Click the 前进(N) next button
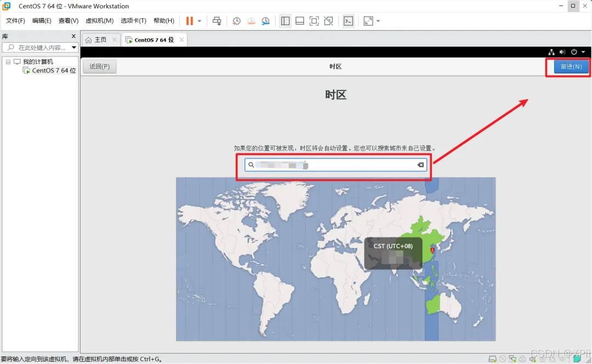The image size is (592, 364). click(x=571, y=66)
